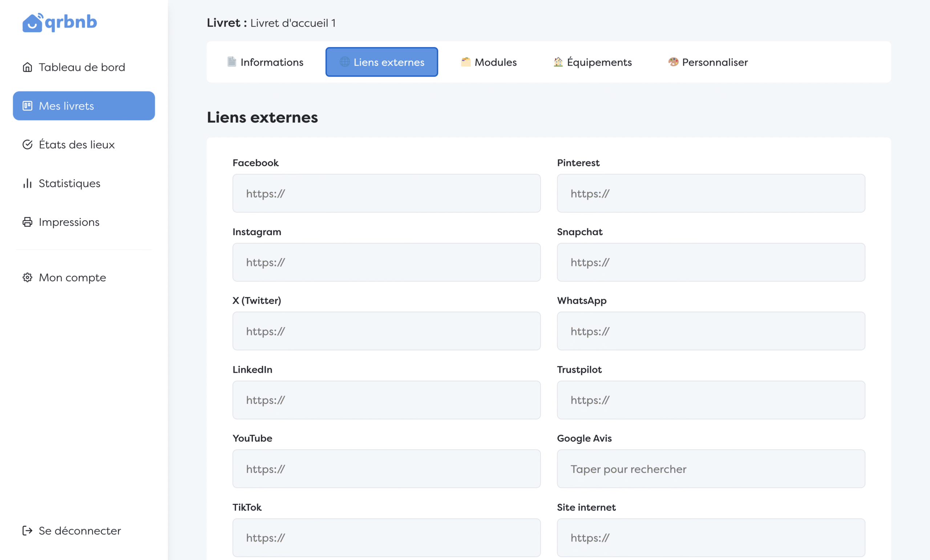
Task: Click the qrbnb house logo
Action: tap(32, 23)
